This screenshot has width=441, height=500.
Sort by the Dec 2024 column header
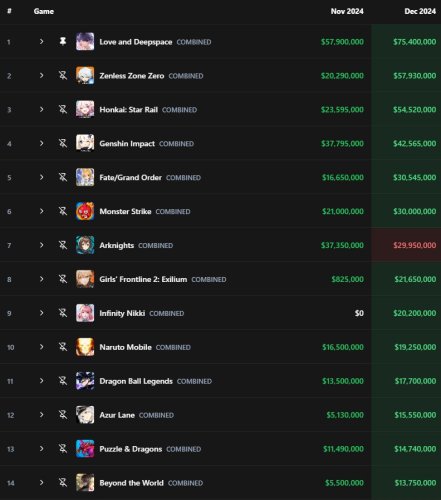[420, 11]
